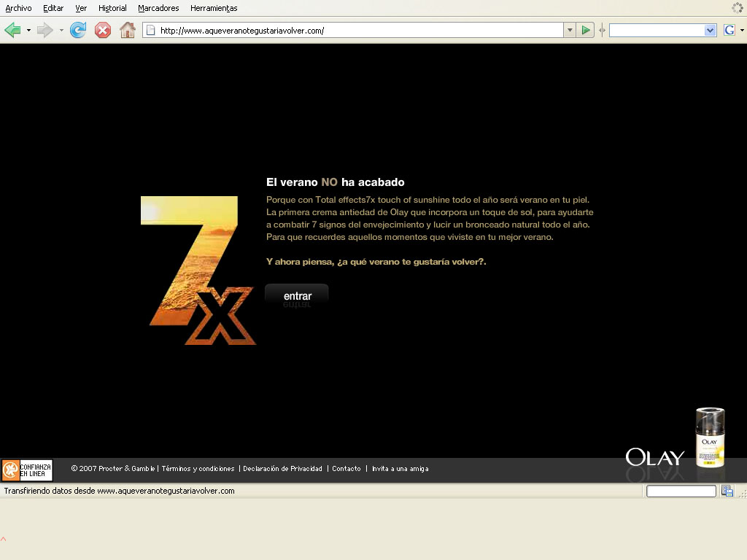Open the back history dropdown arrow
Image resolution: width=747 pixels, height=560 pixels.
pos(28,31)
